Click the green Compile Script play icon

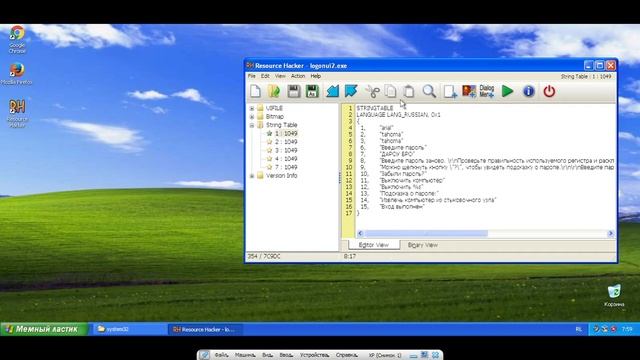coord(507,91)
